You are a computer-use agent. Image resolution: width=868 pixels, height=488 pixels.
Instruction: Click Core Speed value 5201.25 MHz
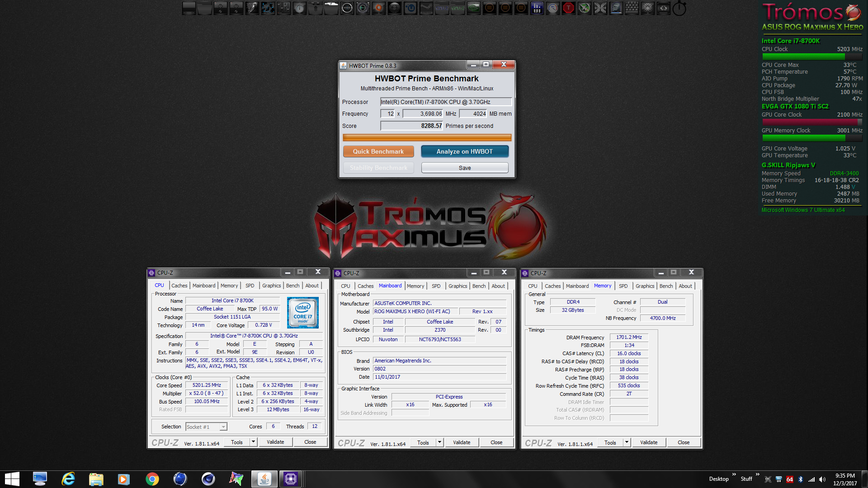pos(207,385)
